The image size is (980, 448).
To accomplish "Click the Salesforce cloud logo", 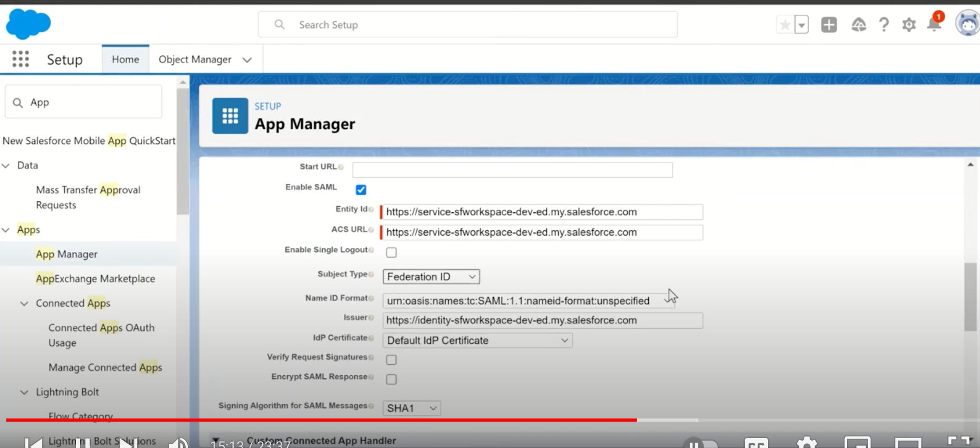I will coord(28,24).
